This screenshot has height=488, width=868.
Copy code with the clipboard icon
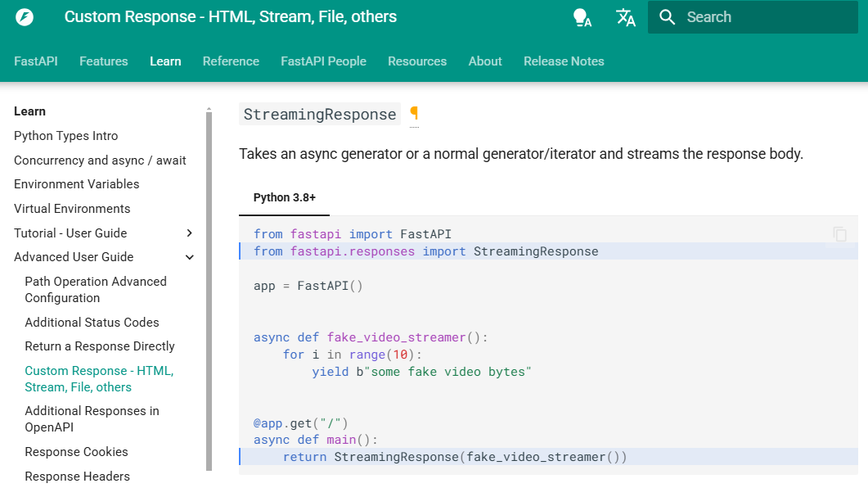(x=839, y=234)
